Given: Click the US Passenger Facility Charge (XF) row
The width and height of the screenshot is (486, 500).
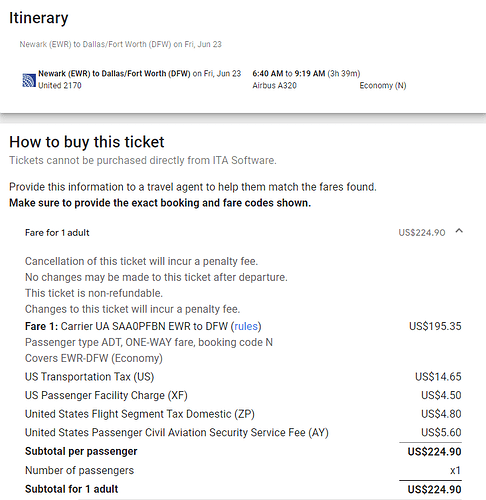Looking at the screenshot, I should (243, 395).
